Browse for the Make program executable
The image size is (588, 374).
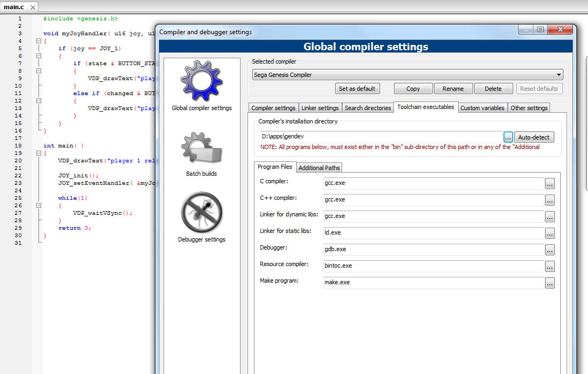pyautogui.click(x=550, y=283)
